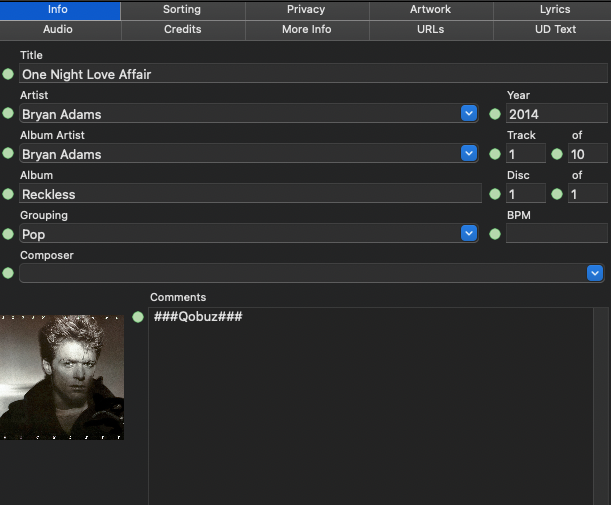Open the Privacy tab
This screenshot has width=611, height=505.
pyautogui.click(x=306, y=10)
